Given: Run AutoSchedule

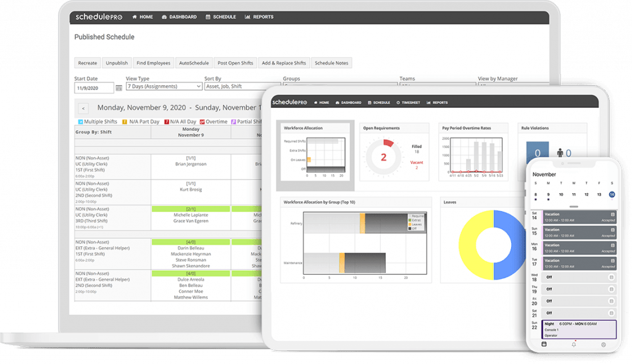Looking at the screenshot, I should tap(194, 63).
